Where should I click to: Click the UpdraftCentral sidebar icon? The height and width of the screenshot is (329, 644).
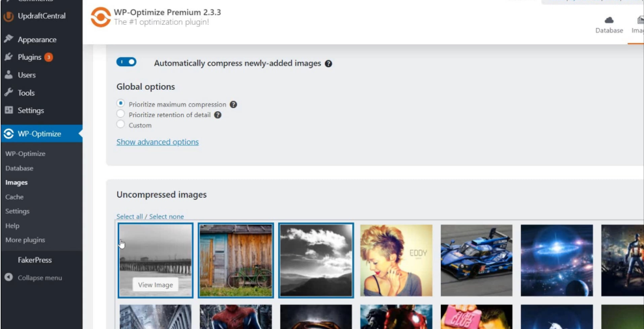(8, 17)
